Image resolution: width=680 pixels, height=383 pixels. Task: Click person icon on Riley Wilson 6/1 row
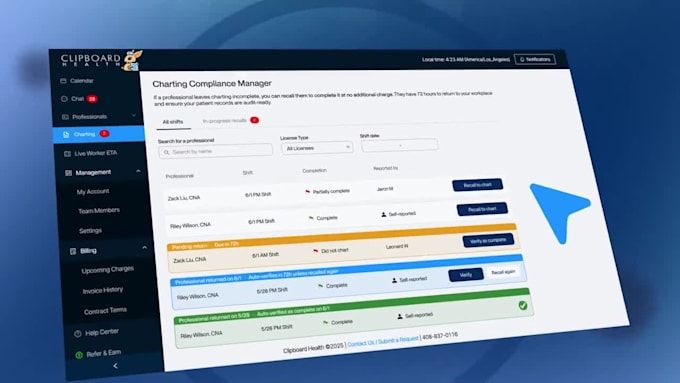coord(384,215)
